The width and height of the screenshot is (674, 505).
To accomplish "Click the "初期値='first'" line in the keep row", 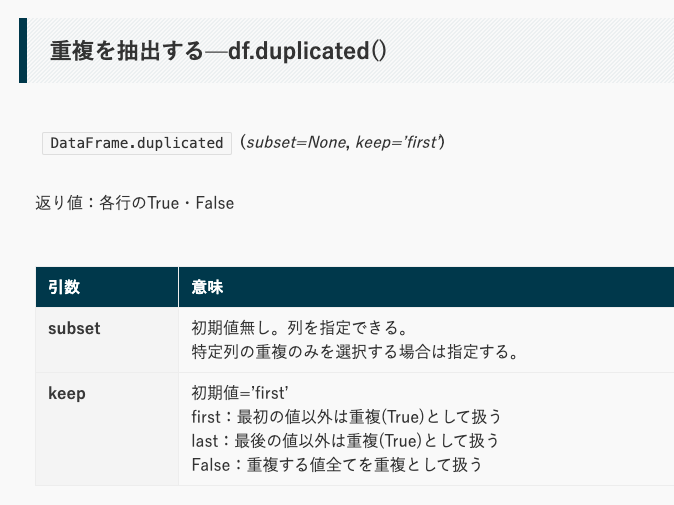I will coord(239,393).
